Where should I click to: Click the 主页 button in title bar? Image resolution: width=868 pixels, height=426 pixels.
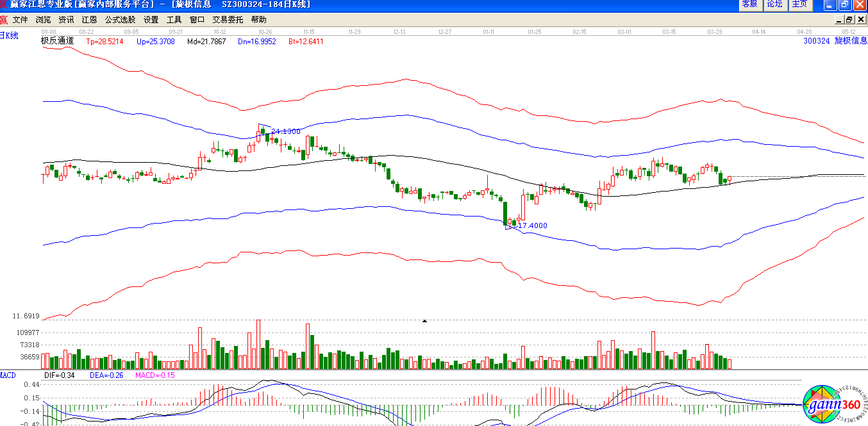(799, 4)
